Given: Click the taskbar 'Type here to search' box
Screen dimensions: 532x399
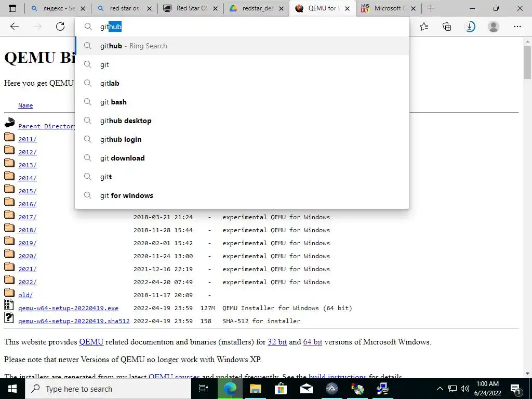Looking at the screenshot, I should pos(108,389).
